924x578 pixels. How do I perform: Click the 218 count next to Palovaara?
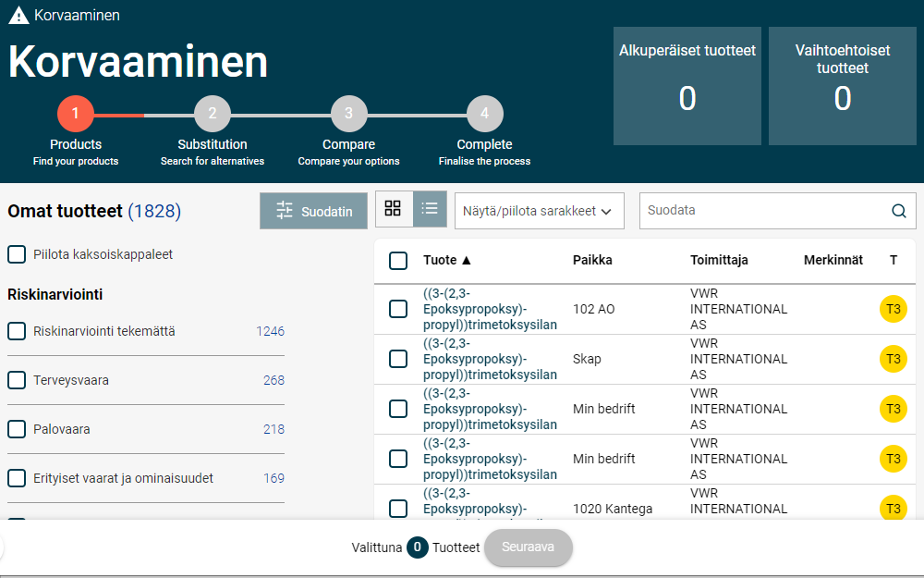[x=274, y=429]
